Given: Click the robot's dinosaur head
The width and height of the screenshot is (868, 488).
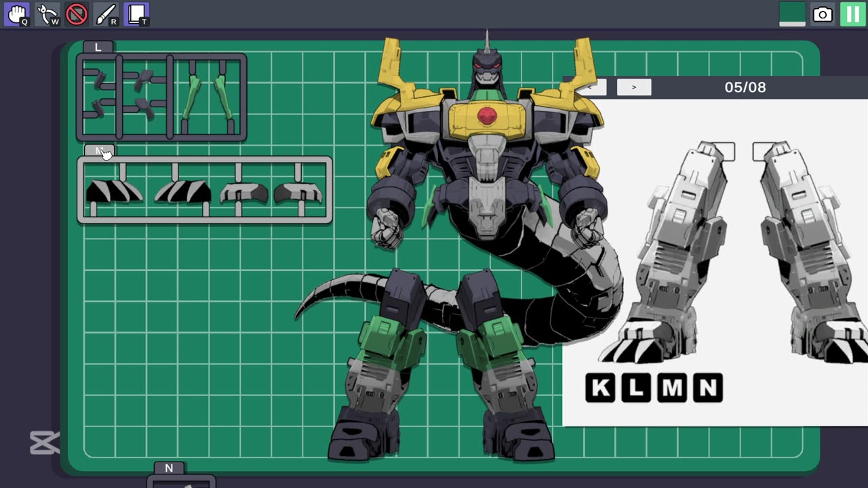Looking at the screenshot, I should pos(487,68).
